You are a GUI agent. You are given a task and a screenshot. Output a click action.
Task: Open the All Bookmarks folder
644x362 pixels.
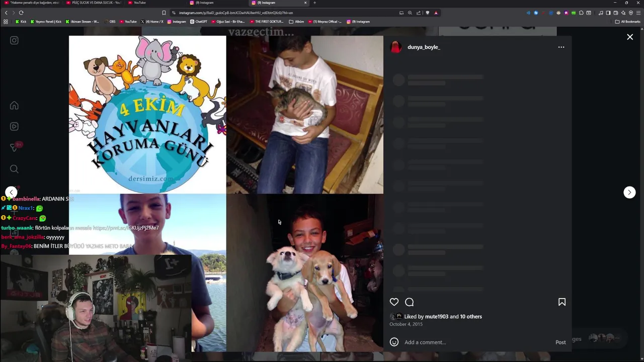click(627, 22)
